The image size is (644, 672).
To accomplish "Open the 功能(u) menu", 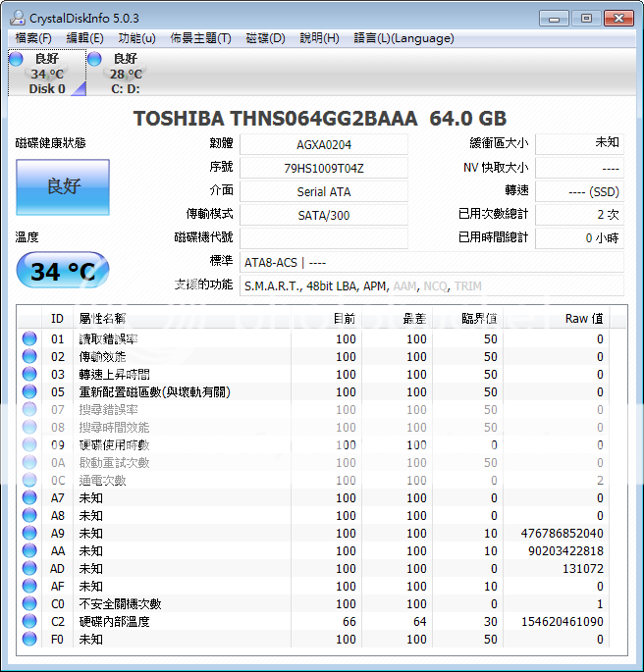I will pos(136,38).
